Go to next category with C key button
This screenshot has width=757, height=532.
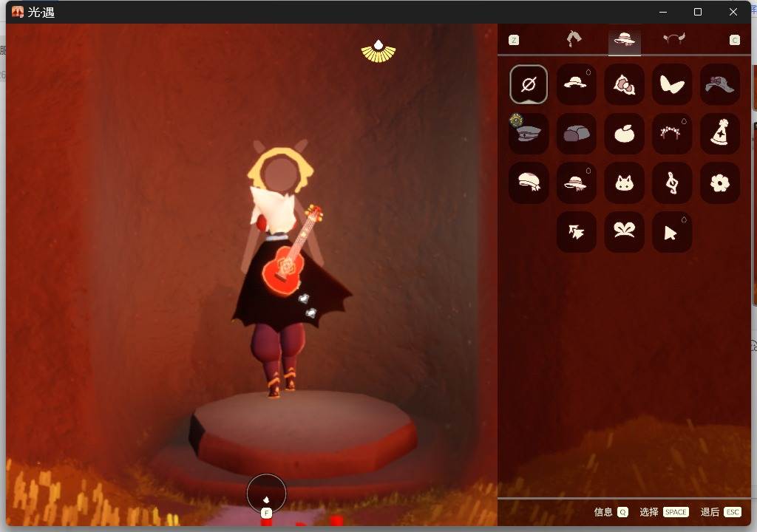tap(734, 40)
